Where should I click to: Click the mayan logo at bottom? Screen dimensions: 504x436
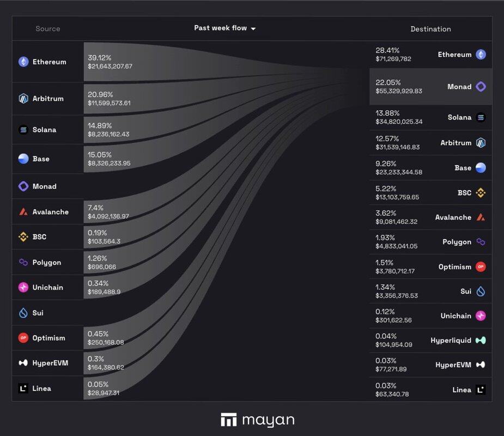257,420
